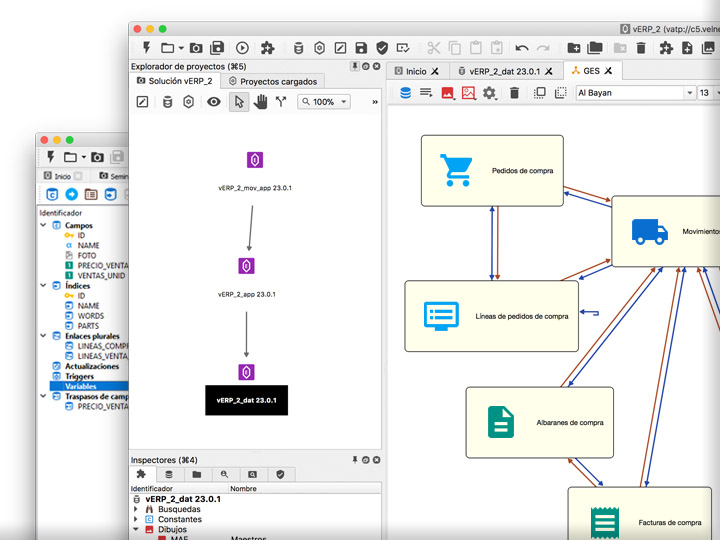The height and width of the screenshot is (540, 720).
Task: Expand the Constantes tree item
Action: click(x=135, y=519)
